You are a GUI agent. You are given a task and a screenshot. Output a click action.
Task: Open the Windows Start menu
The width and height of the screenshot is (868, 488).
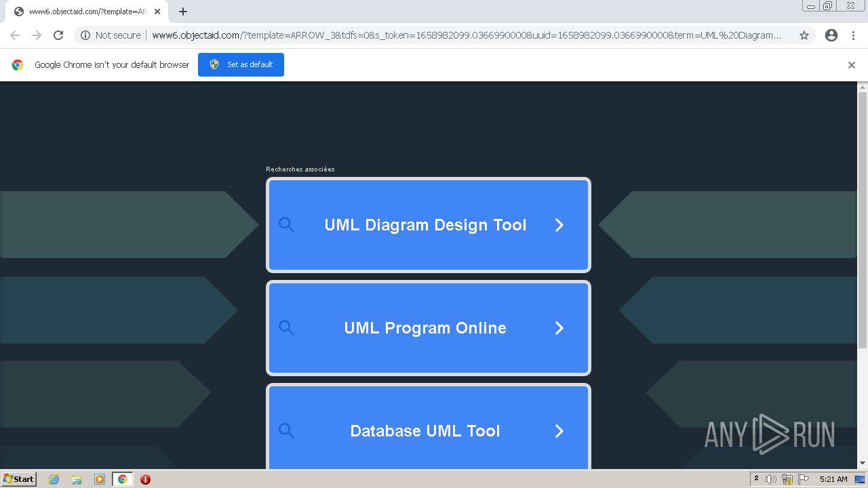pyautogui.click(x=19, y=479)
